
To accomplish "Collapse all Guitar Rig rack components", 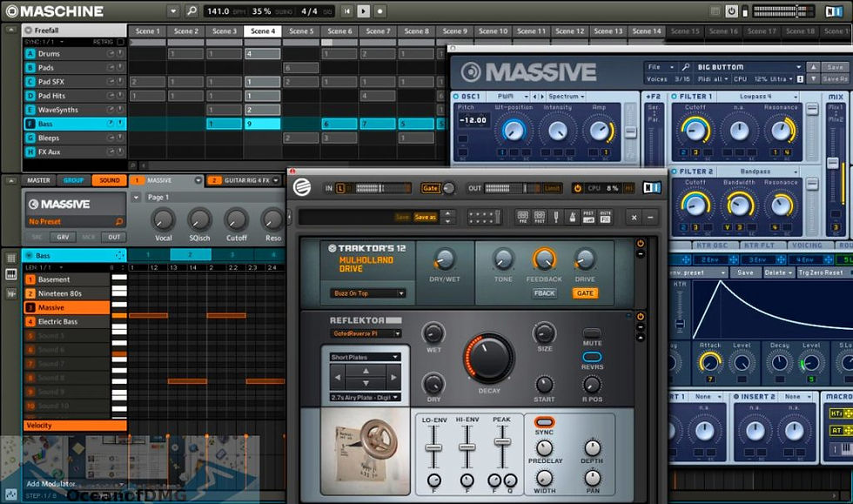I will click(650, 217).
